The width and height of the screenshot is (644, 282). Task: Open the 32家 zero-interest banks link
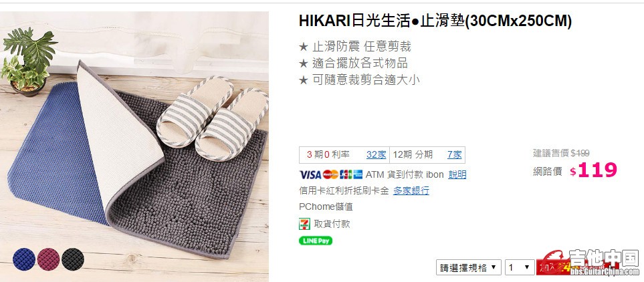[377, 155]
